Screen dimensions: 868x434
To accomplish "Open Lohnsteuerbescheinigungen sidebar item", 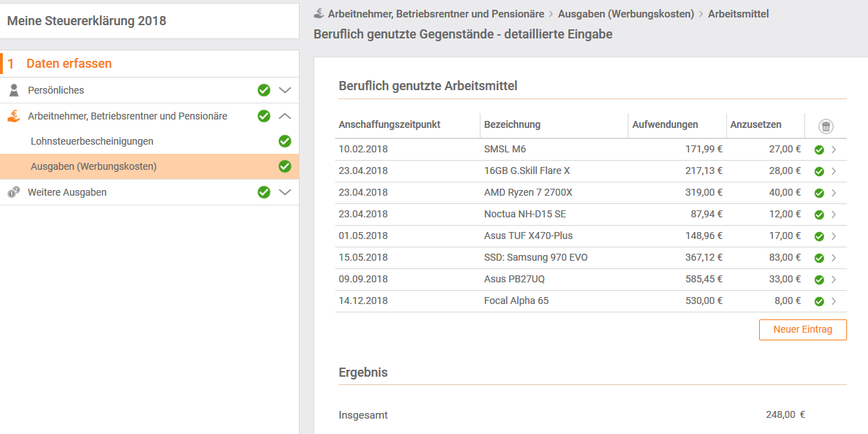I will [92, 141].
